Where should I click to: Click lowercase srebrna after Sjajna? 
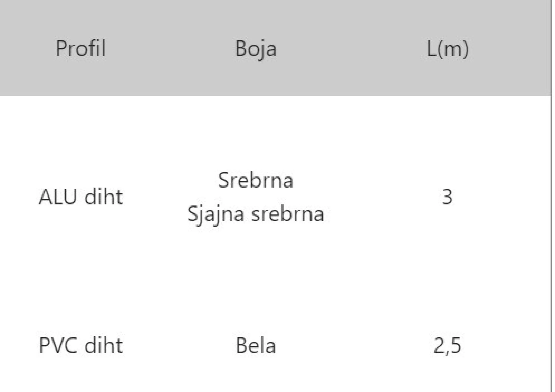tap(288, 214)
